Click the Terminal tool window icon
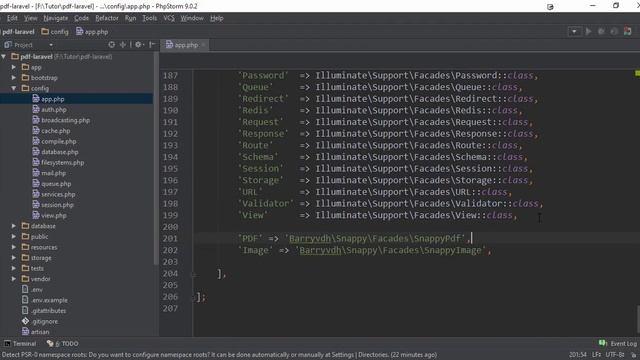 (7, 344)
